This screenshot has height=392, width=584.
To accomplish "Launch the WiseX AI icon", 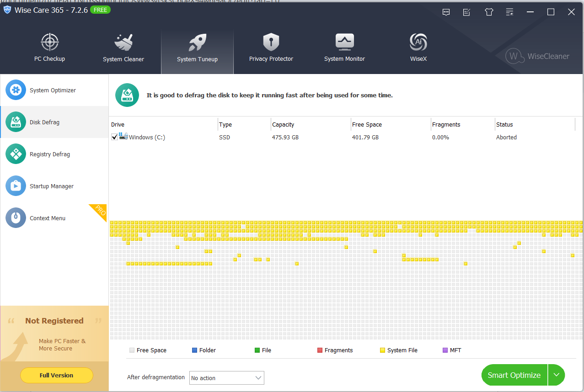I will click(x=418, y=43).
